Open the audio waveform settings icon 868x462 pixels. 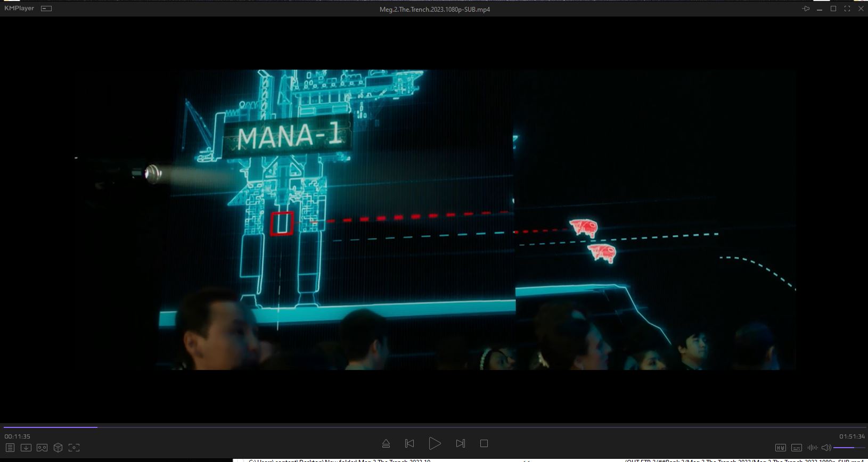coord(812,448)
